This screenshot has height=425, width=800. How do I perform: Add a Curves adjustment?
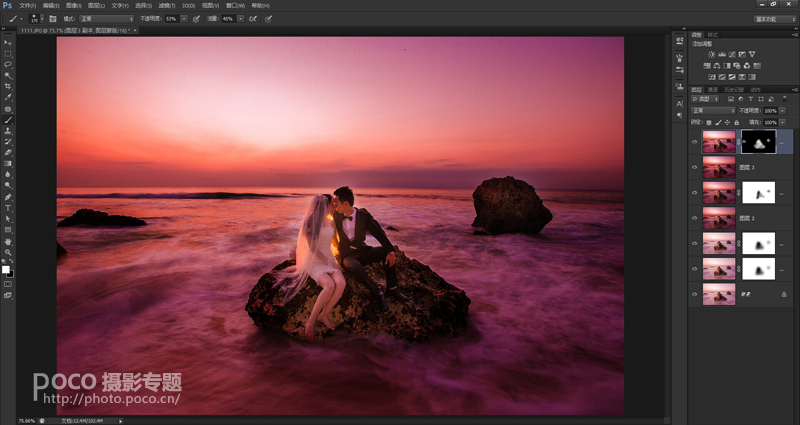point(732,54)
